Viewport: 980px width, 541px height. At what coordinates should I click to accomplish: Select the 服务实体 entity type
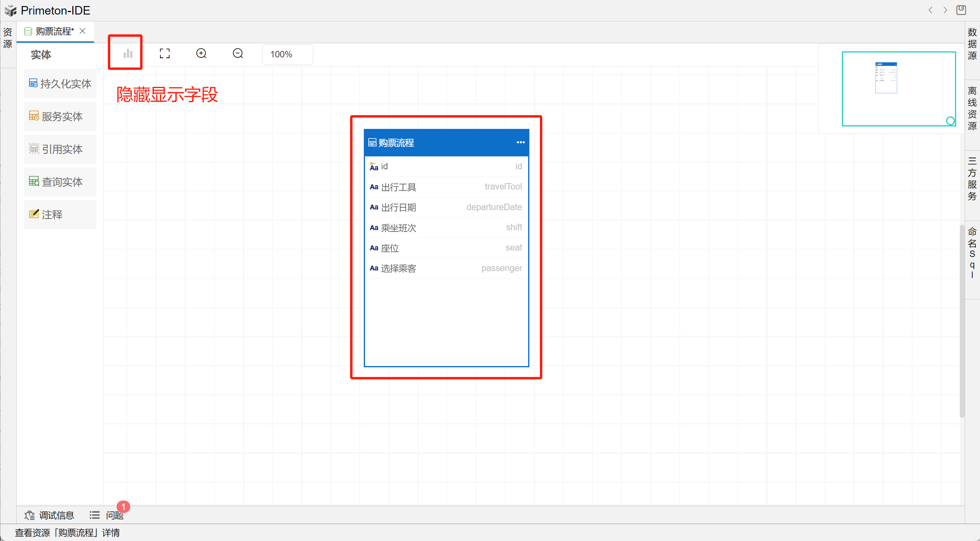pos(60,116)
